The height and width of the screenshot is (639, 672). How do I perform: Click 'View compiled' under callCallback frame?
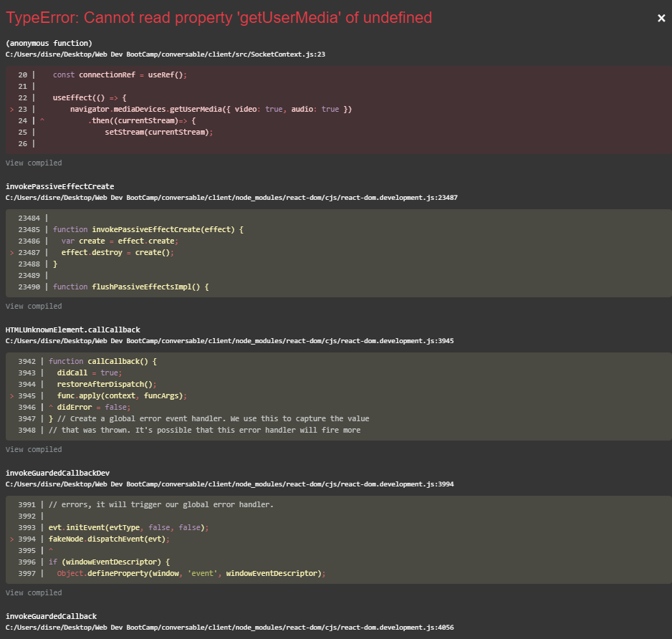coord(33,449)
